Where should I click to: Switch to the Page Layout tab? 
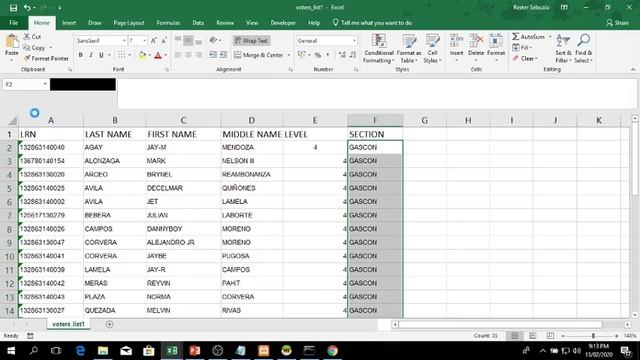click(x=129, y=23)
